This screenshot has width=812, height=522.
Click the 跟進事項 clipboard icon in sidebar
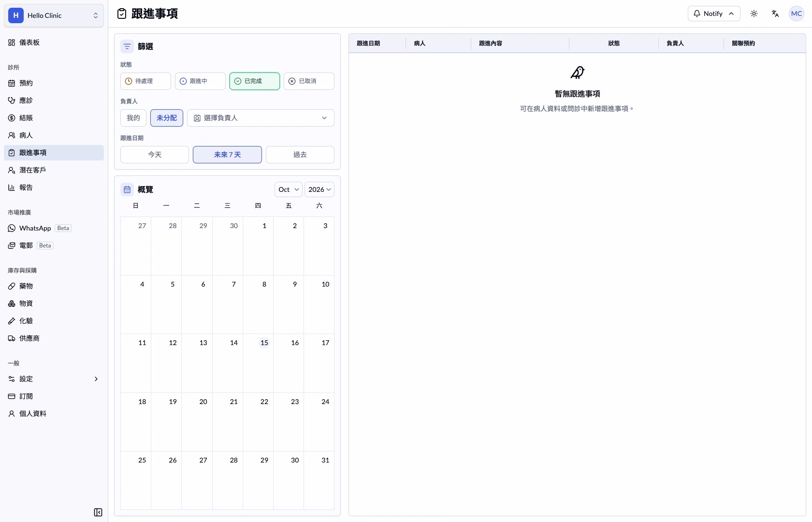point(12,153)
